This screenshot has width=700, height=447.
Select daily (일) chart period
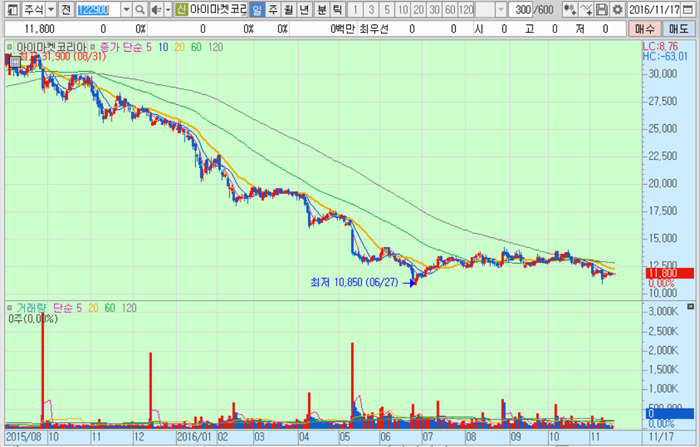(x=257, y=9)
